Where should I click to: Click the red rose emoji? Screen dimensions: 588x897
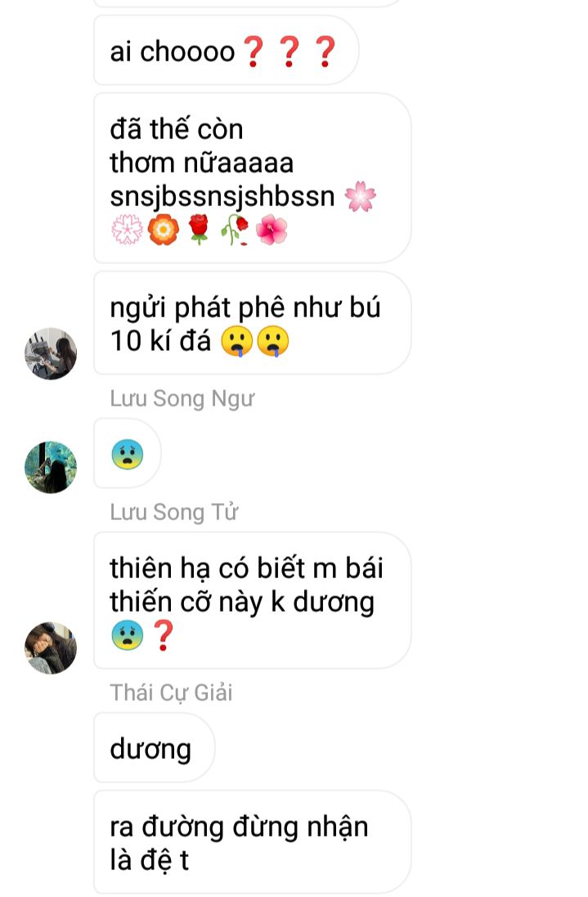tap(199, 230)
